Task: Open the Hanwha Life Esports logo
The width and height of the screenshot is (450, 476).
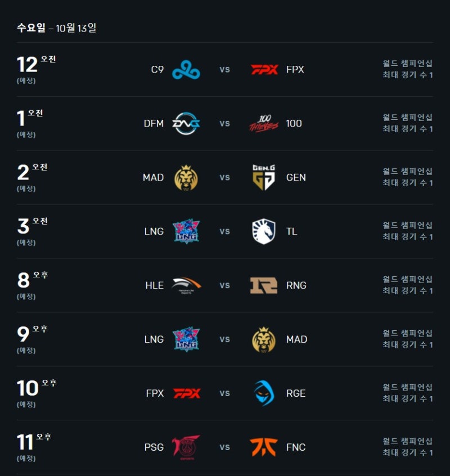Action: coord(186,285)
